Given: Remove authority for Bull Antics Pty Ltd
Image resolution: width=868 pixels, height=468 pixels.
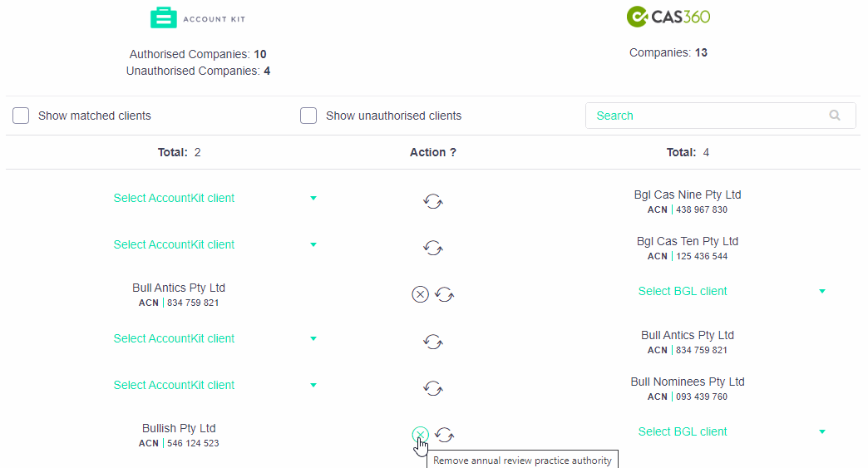Looking at the screenshot, I should click(x=420, y=294).
